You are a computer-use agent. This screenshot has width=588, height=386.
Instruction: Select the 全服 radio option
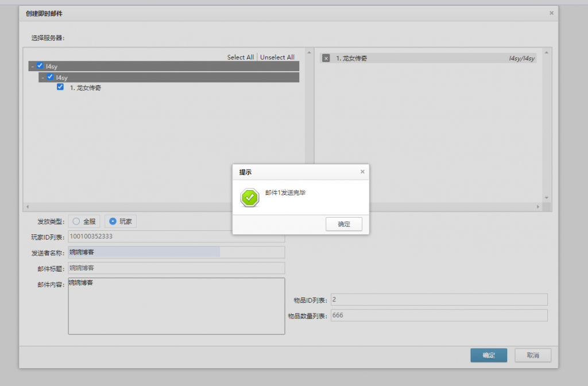pos(76,221)
